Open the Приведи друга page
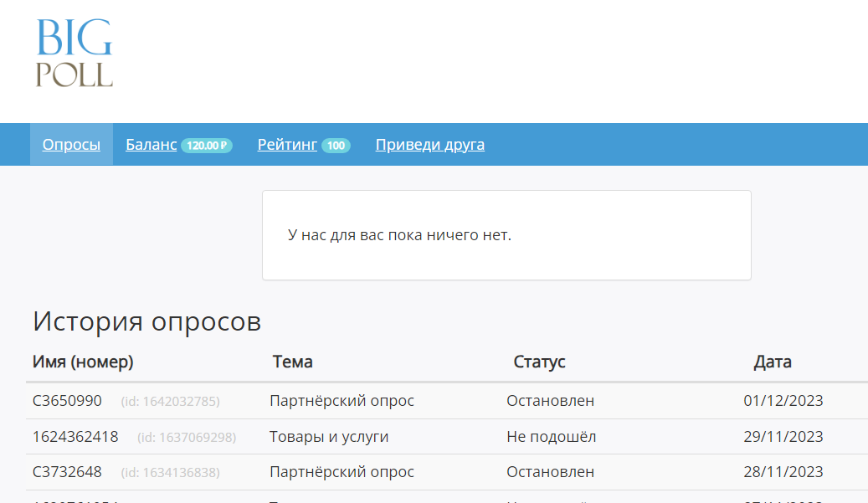This screenshot has width=868, height=503. (x=429, y=144)
